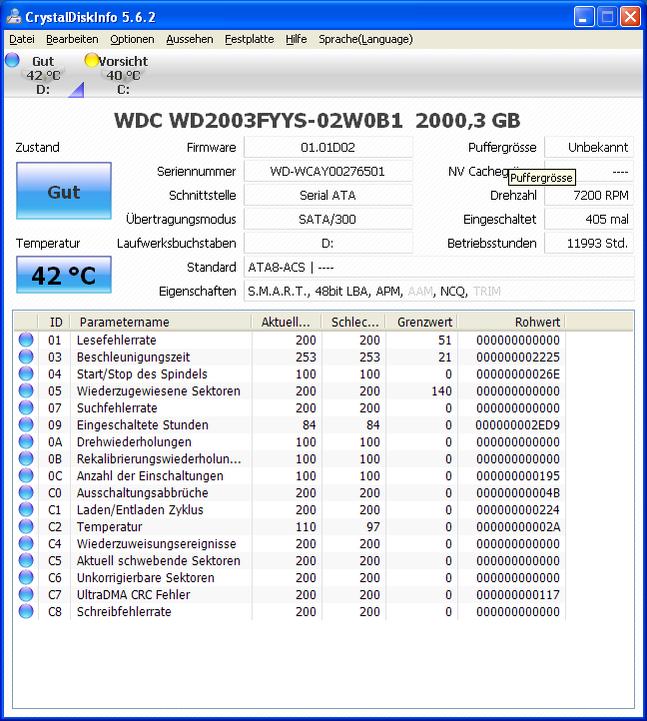
Task: Click status orb for Schreibfehlerrate row
Action: coord(26,612)
